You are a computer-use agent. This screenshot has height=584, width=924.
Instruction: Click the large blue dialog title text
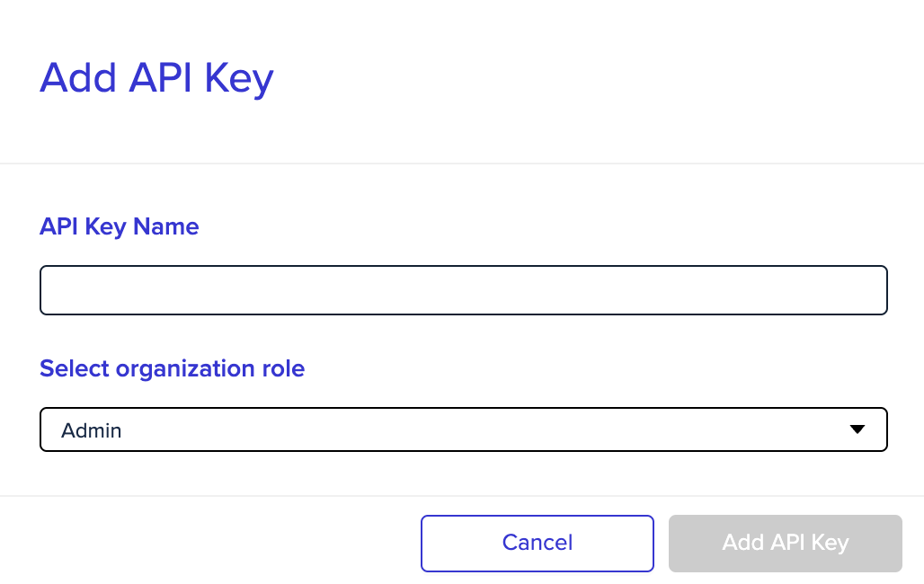tap(156, 78)
